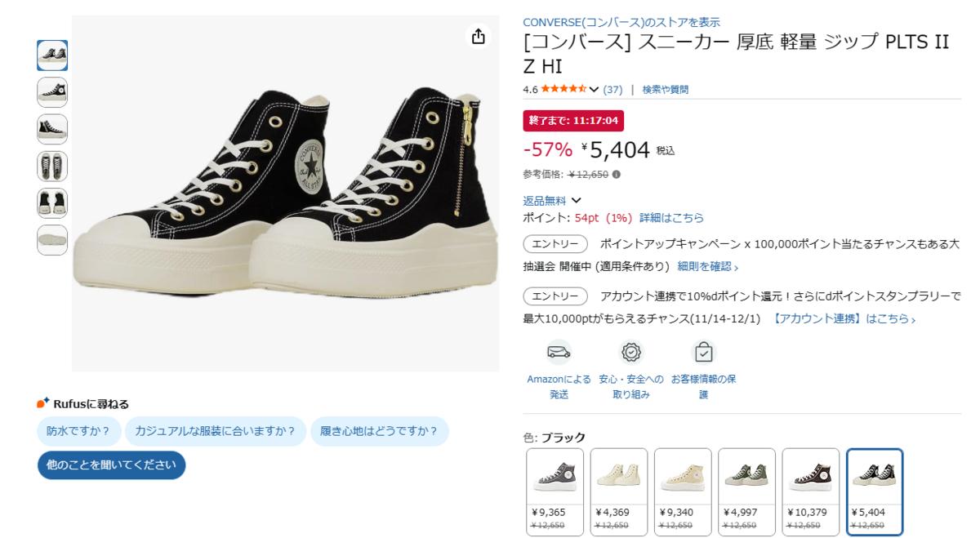Click the customer information protection icon
Image resolution: width=980 pixels, height=538 pixels.
(703, 352)
